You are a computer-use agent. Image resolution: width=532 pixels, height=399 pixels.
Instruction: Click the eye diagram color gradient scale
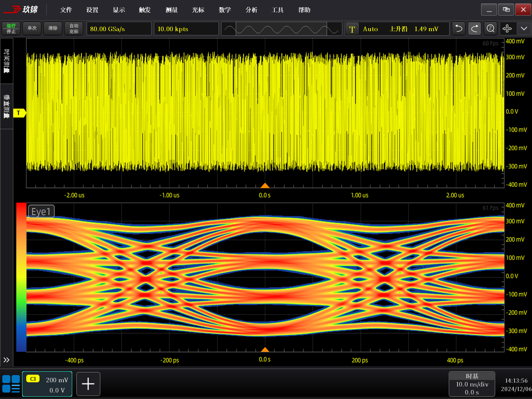[x=21, y=277]
